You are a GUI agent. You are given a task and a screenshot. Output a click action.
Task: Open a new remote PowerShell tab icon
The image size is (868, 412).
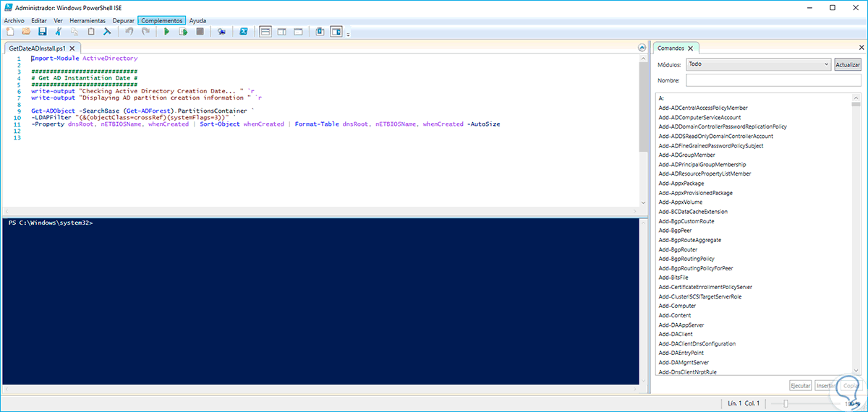(x=221, y=32)
